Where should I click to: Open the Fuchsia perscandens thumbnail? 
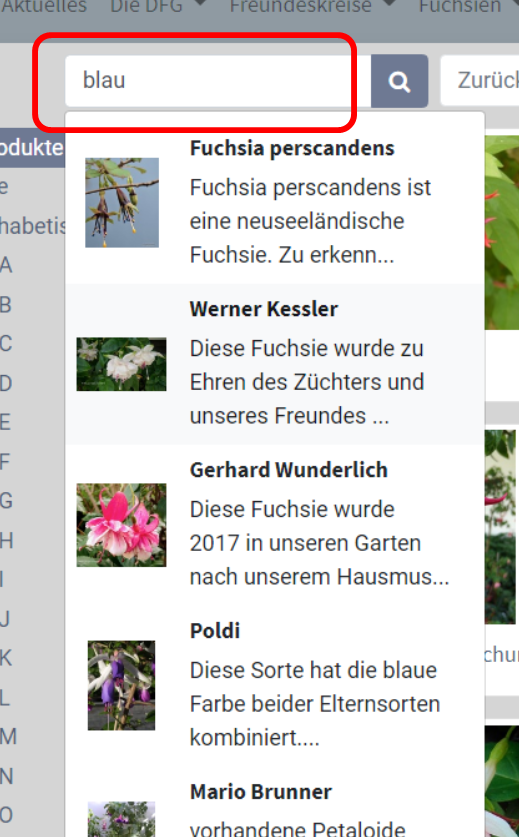pyautogui.click(x=122, y=202)
